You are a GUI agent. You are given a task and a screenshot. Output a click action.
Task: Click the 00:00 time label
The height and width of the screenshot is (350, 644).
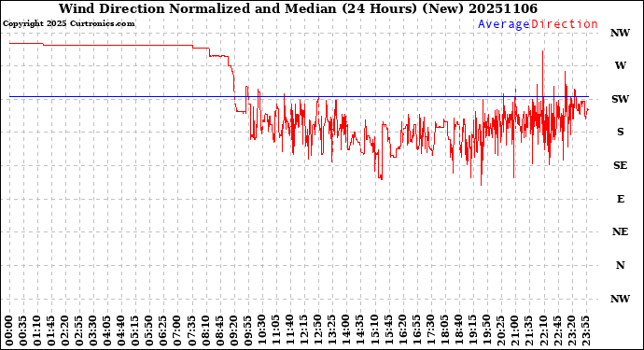point(9,331)
